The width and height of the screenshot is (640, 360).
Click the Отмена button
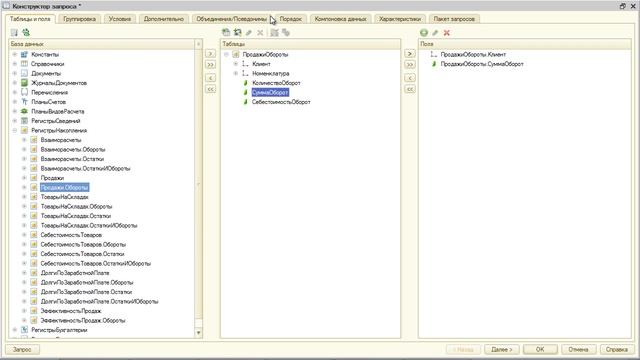[x=578, y=349]
